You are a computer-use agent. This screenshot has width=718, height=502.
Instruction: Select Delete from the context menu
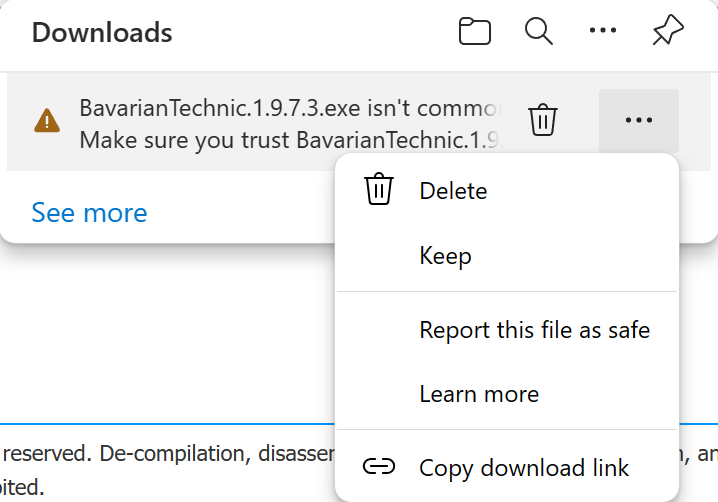coord(453,190)
